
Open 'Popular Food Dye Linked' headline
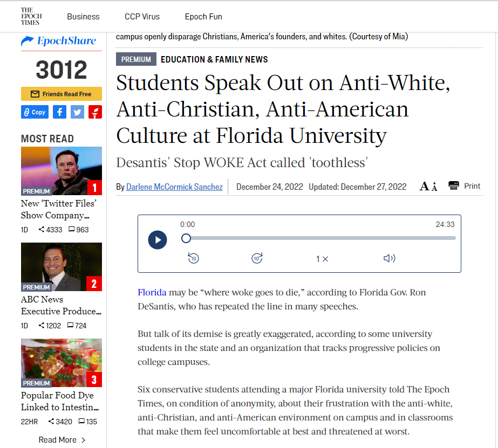click(60, 401)
